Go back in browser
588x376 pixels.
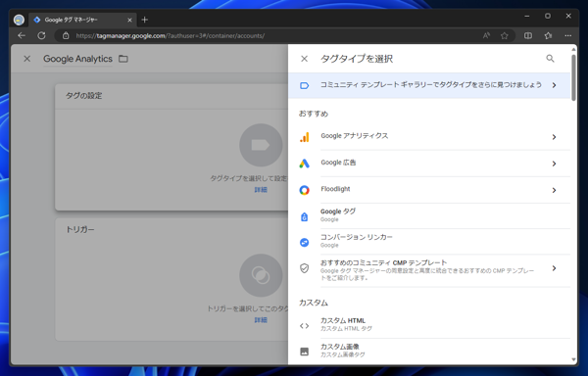(22, 35)
